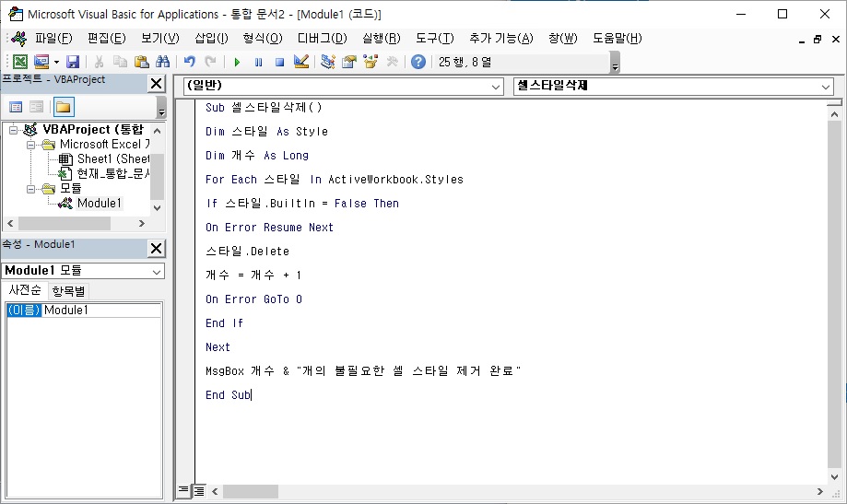
Task: Toggle Design Mode icon
Action: (x=300, y=62)
